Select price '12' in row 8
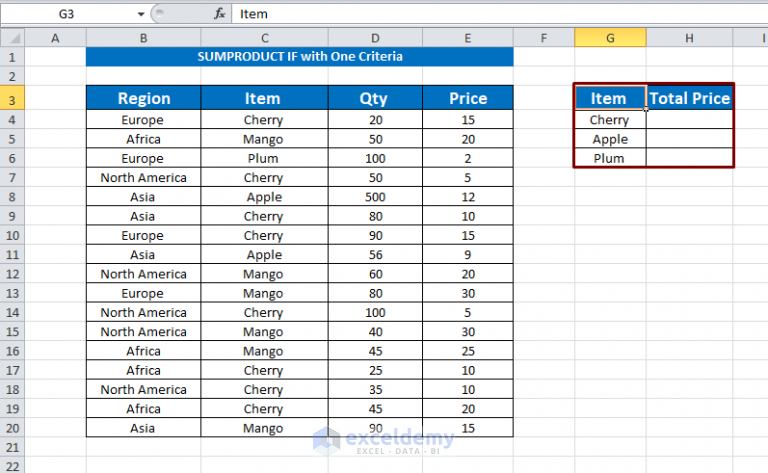768x473 pixels. pyautogui.click(x=468, y=197)
